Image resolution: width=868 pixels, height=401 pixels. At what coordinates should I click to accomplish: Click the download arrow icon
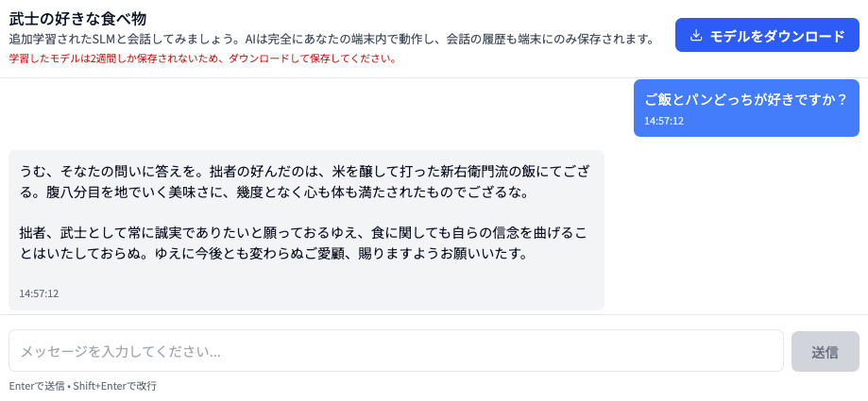pyautogui.click(x=696, y=36)
